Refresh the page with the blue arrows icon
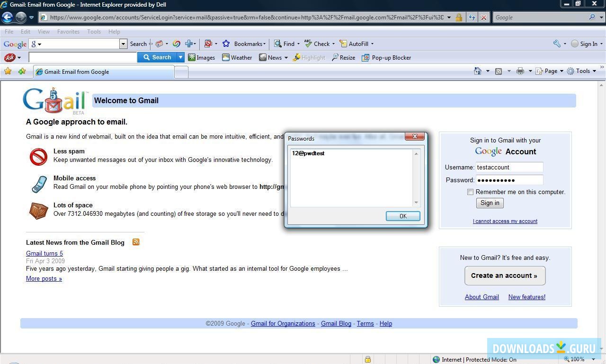The image size is (606, 364). 472,18
